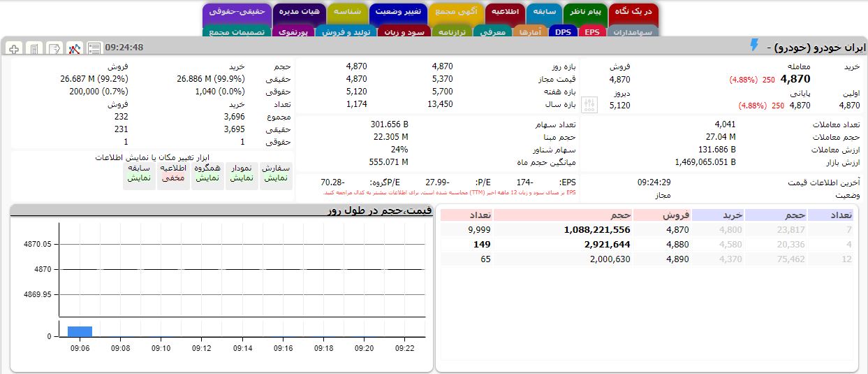Click the sell price 4,890 in order book
The image size is (868, 374).
[677, 259]
